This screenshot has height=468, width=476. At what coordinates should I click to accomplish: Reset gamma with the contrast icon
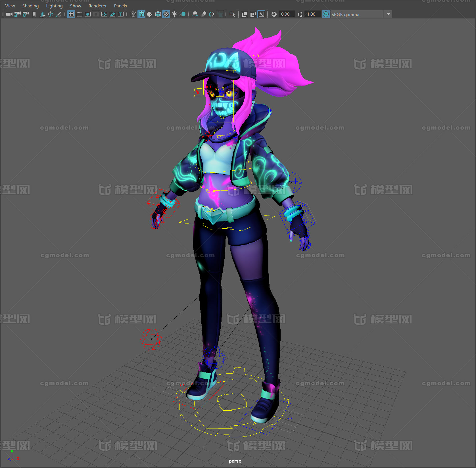pyautogui.click(x=300, y=14)
